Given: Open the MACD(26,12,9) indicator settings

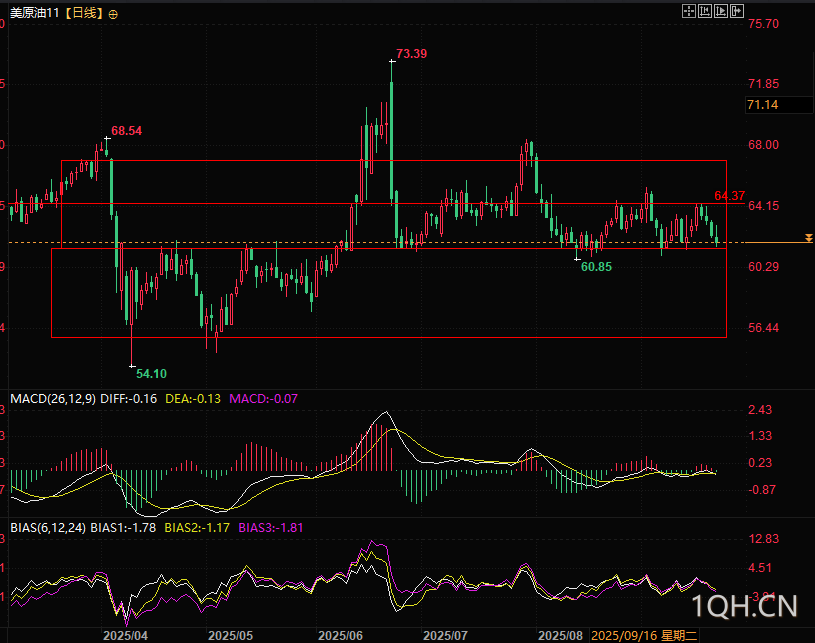Looking at the screenshot, I should pyautogui.click(x=53, y=398).
